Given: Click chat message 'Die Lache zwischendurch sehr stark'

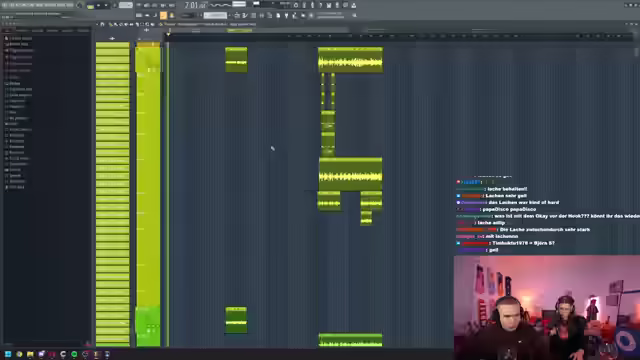Looking at the screenshot, I should [545, 229].
